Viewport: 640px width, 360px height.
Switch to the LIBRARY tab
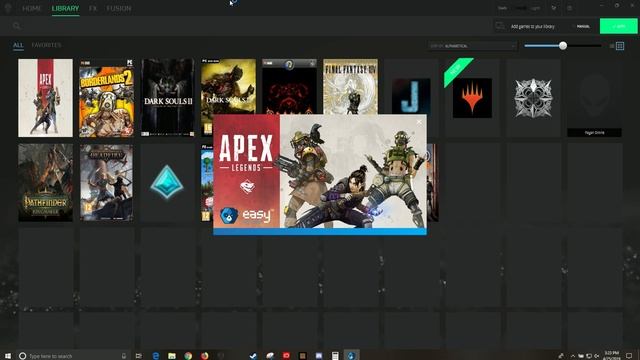(x=65, y=8)
